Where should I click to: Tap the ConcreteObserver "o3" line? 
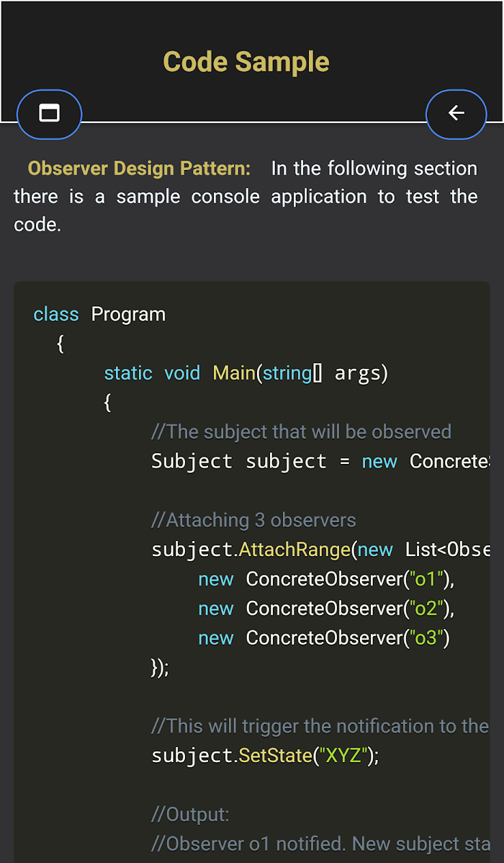click(x=325, y=638)
